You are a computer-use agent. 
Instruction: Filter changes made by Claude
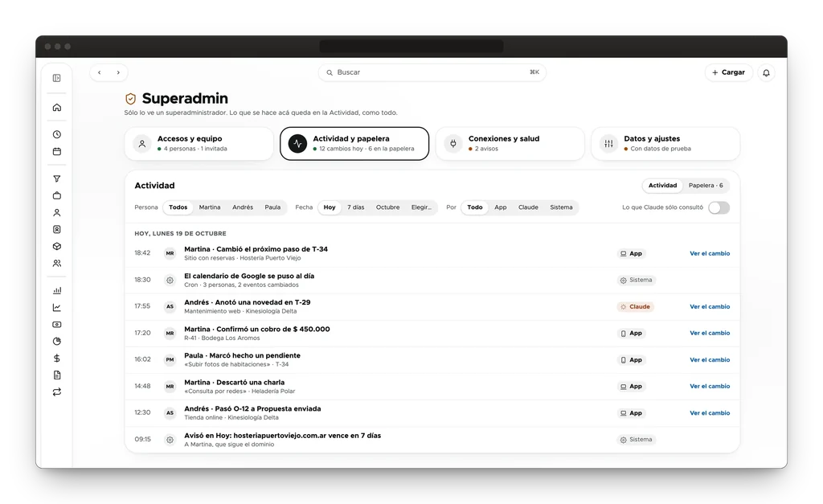[528, 207]
